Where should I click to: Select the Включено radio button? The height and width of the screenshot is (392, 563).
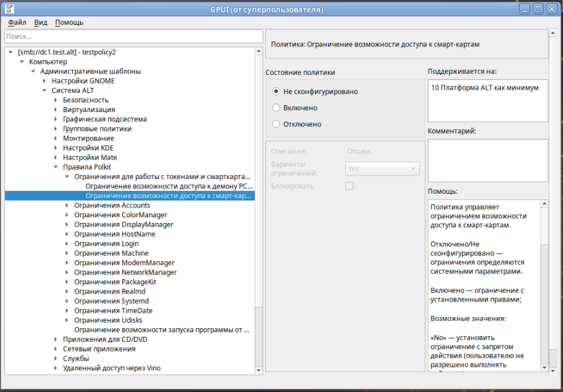click(276, 108)
